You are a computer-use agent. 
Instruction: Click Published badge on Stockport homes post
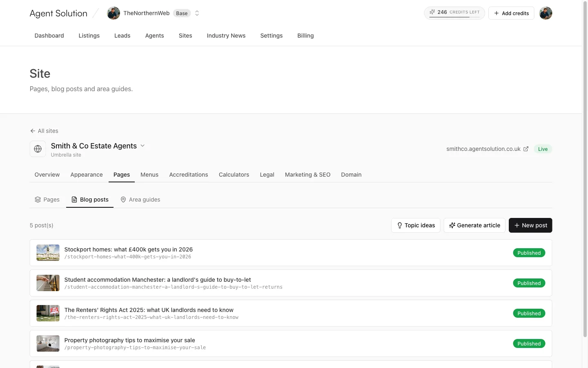pyautogui.click(x=529, y=253)
